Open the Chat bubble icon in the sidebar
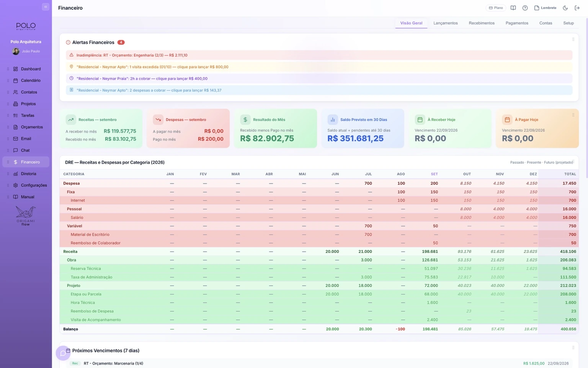 [x=16, y=150]
